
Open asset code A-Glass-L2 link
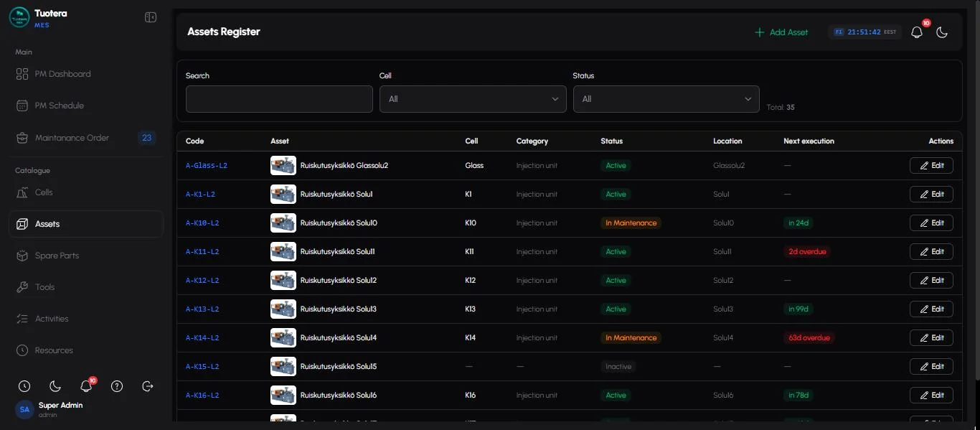tap(207, 166)
